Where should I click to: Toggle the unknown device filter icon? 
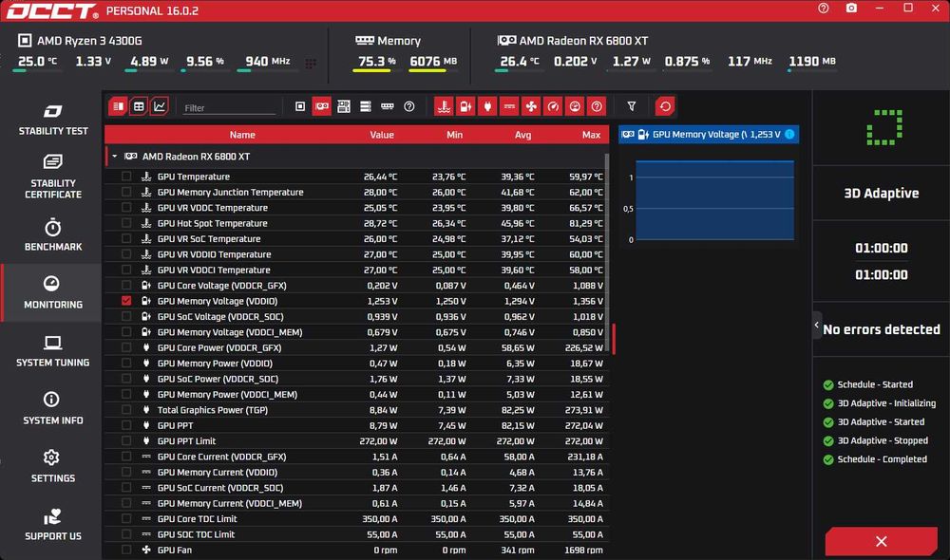tap(408, 106)
